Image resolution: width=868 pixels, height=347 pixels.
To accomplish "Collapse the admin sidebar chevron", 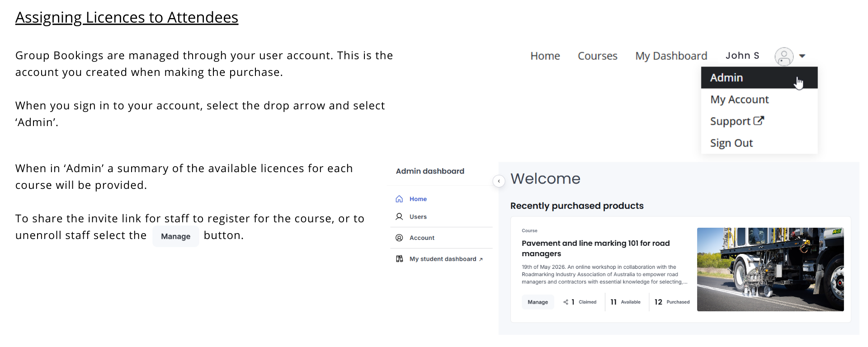I will pos(499,181).
